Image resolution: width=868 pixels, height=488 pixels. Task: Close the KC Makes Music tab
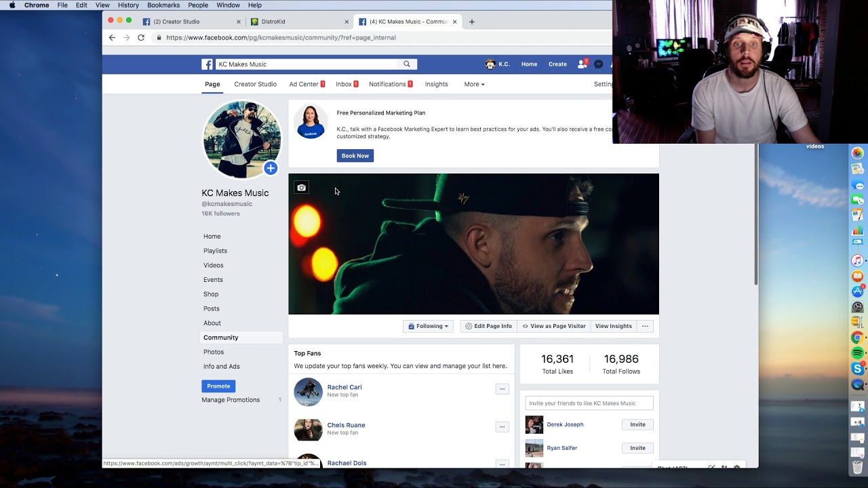[x=454, y=22]
